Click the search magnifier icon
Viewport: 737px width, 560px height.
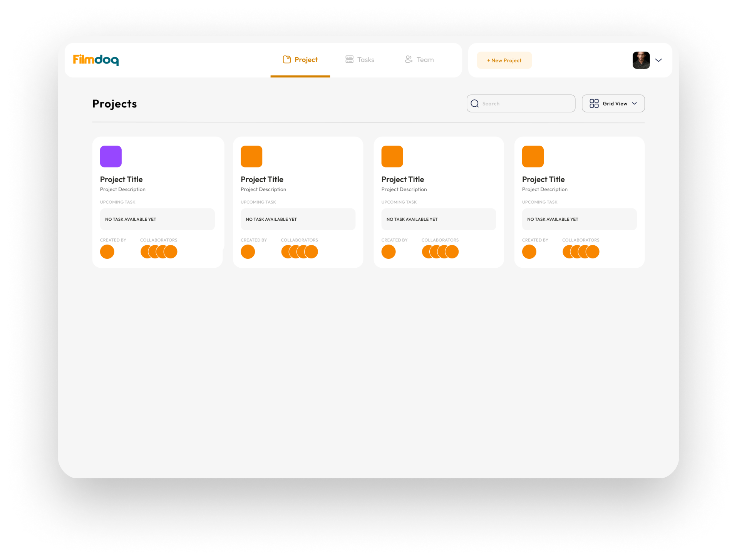(474, 103)
